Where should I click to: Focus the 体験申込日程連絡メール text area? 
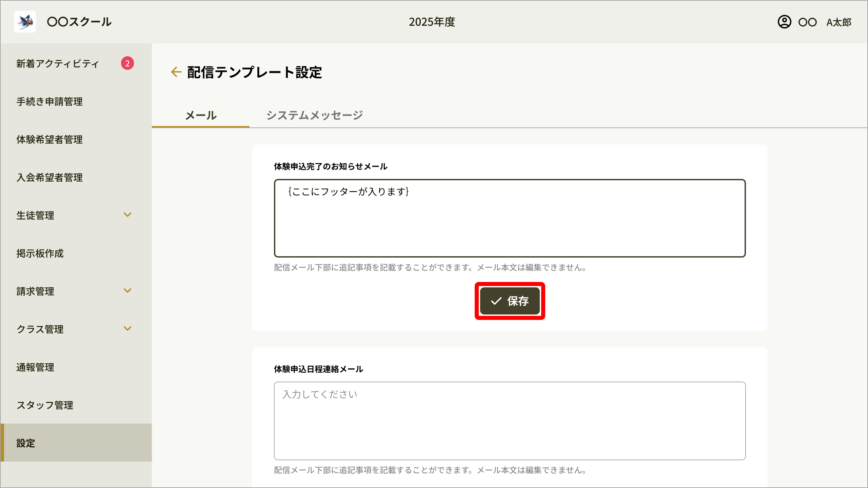[x=510, y=421]
